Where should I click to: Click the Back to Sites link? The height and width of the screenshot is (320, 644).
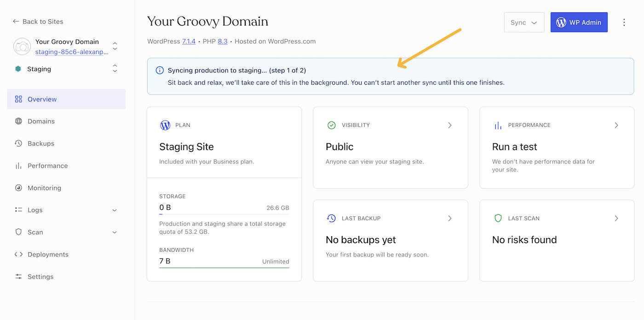(x=38, y=22)
